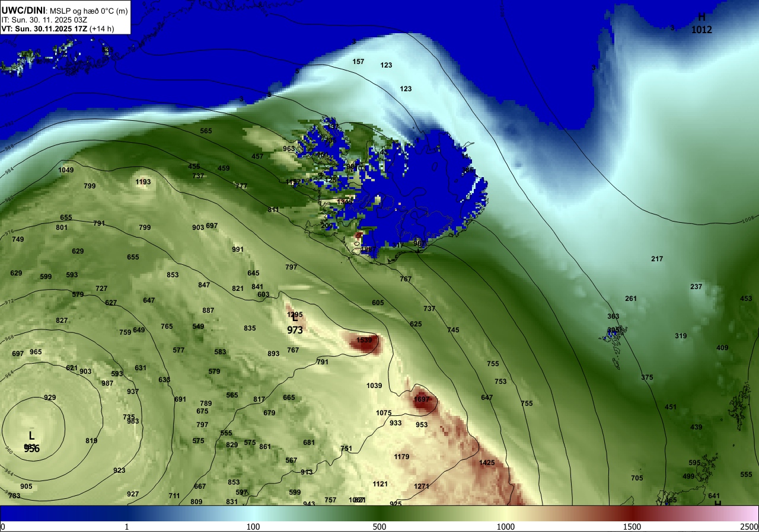This screenshot has height=532, width=759.
Task: Click the 500 label on the color scale
Action: pos(379,527)
